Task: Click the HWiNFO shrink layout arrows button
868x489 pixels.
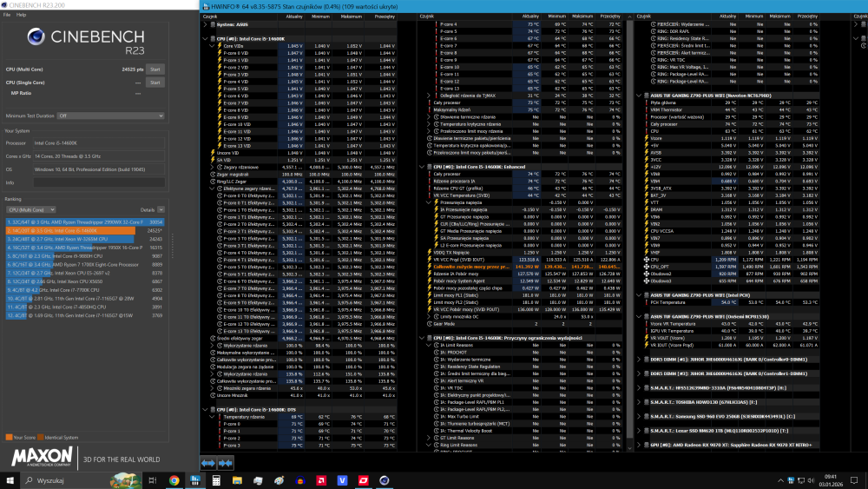Action: (226, 464)
